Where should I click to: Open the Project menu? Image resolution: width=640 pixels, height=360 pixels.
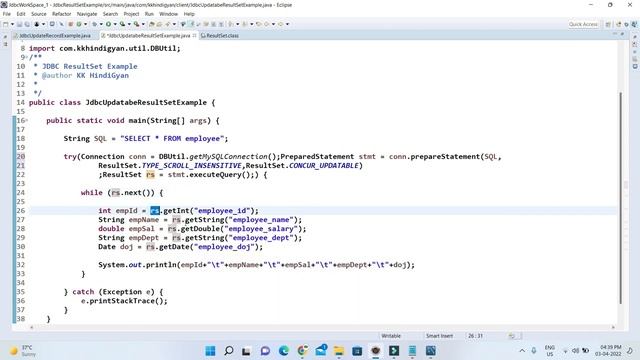tap(131, 14)
